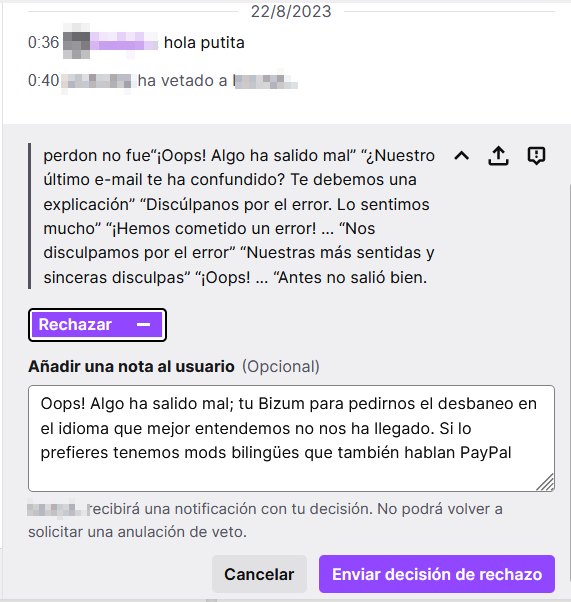Click the minus icon inside the Rechazar button
571x602 pixels.
[144, 325]
